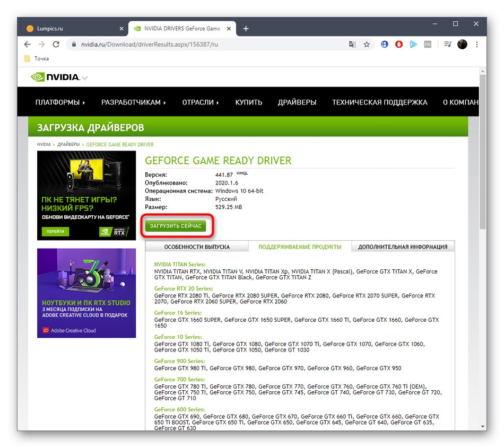Click the GeForce 700 Series heading
This screenshot has height=448, width=504.
pos(179,379)
